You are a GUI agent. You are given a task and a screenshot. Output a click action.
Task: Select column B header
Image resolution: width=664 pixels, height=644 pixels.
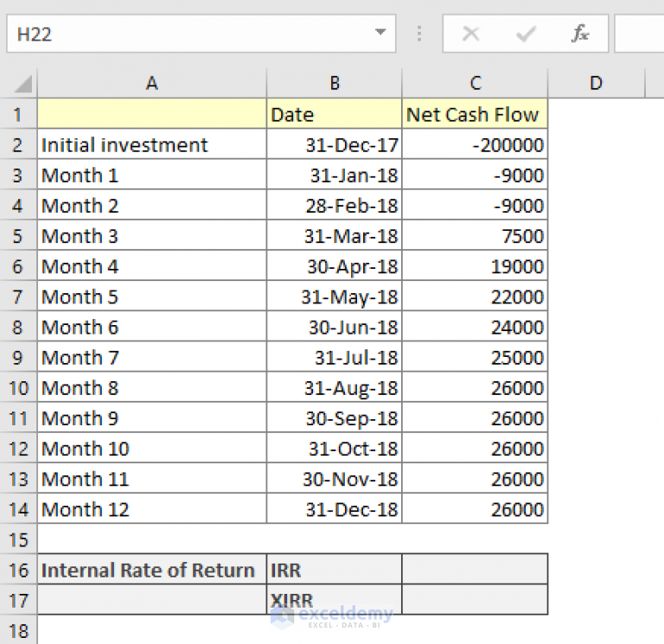pyautogui.click(x=334, y=83)
